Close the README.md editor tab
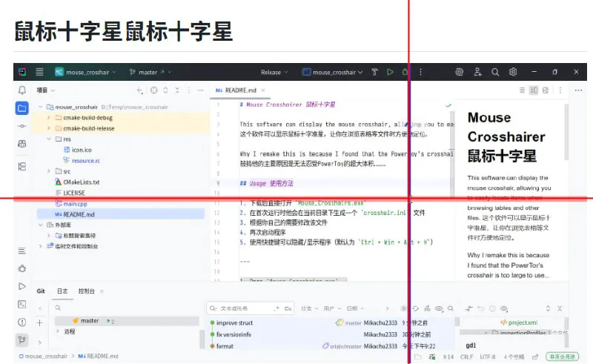Image resolution: width=593 pixels, height=364 pixels. [263, 90]
